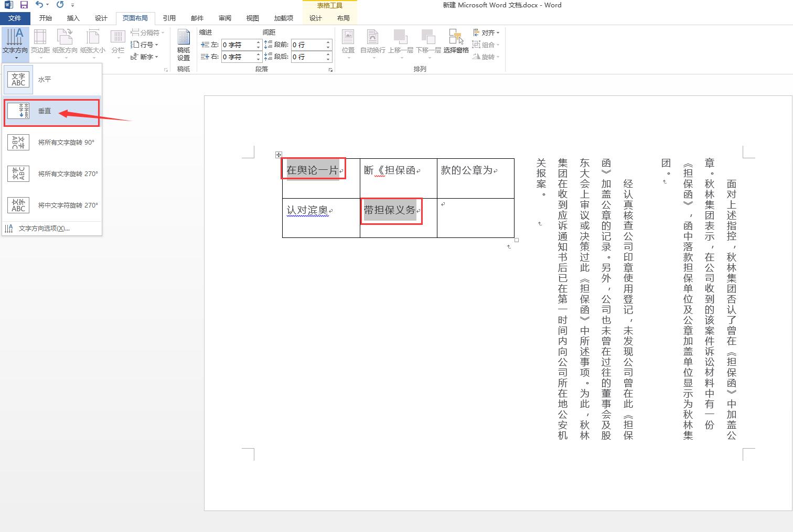Open the 稿纸设置 tool
This screenshot has height=532, width=793.
click(x=184, y=45)
